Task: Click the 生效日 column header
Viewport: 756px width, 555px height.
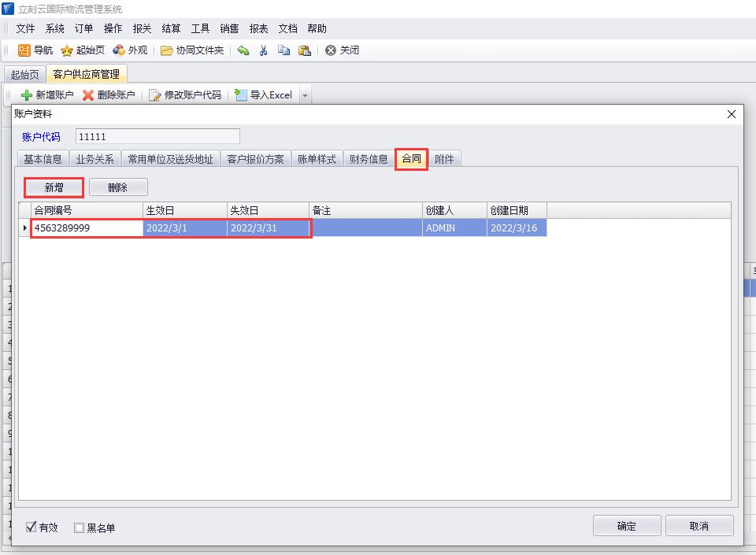Action: pos(185,210)
